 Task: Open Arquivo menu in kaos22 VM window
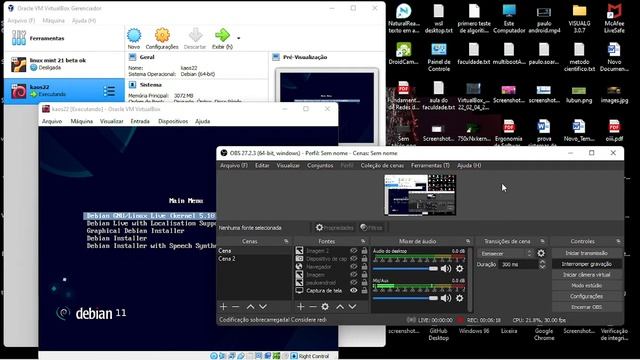(52, 121)
